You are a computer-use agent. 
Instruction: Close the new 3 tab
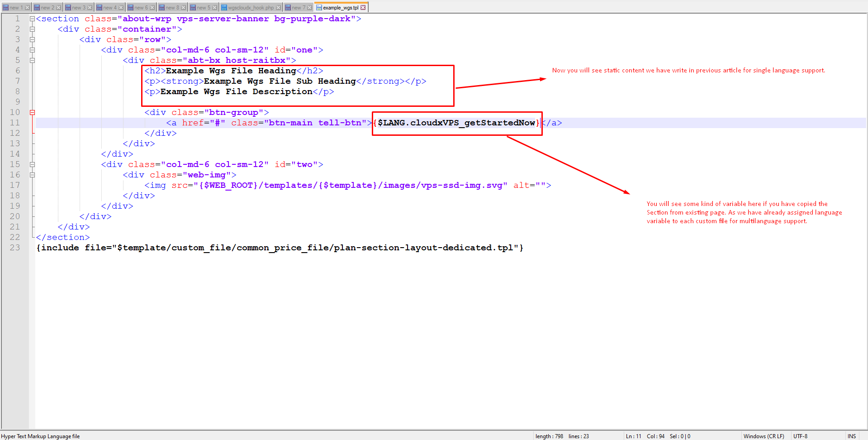[90, 8]
